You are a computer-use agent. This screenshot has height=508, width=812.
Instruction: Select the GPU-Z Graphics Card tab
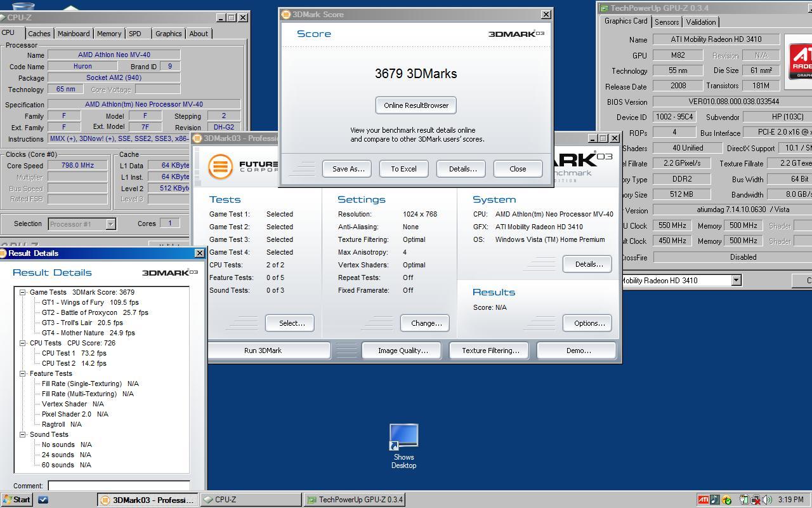coord(625,21)
